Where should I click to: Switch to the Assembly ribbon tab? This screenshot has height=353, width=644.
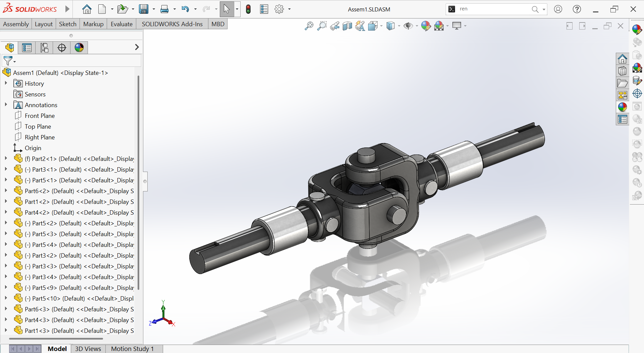point(16,24)
